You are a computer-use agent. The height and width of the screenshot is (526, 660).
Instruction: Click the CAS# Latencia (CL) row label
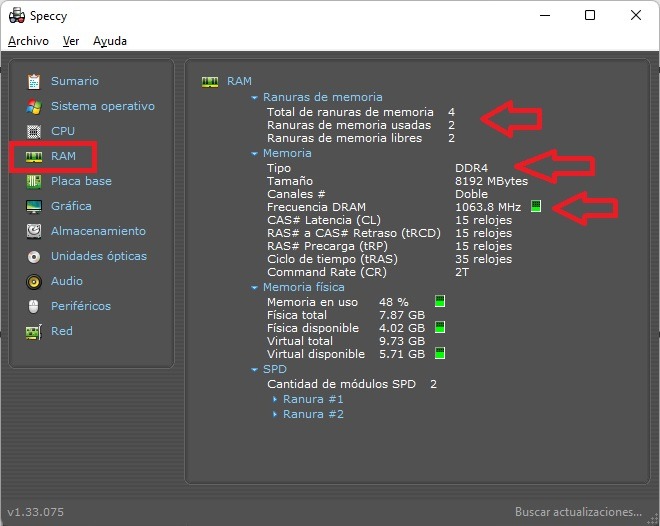(x=324, y=220)
